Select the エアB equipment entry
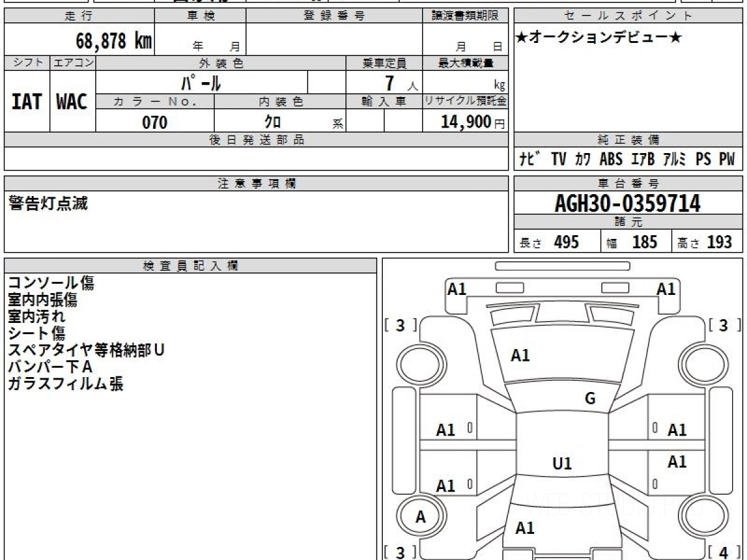The image size is (747, 560). (x=642, y=159)
